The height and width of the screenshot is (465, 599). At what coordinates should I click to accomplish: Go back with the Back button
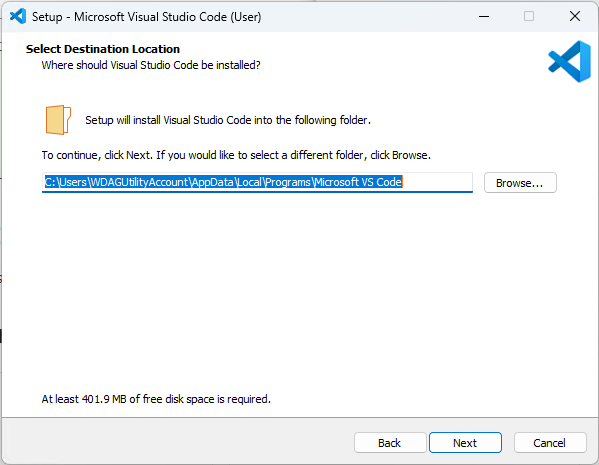point(390,442)
